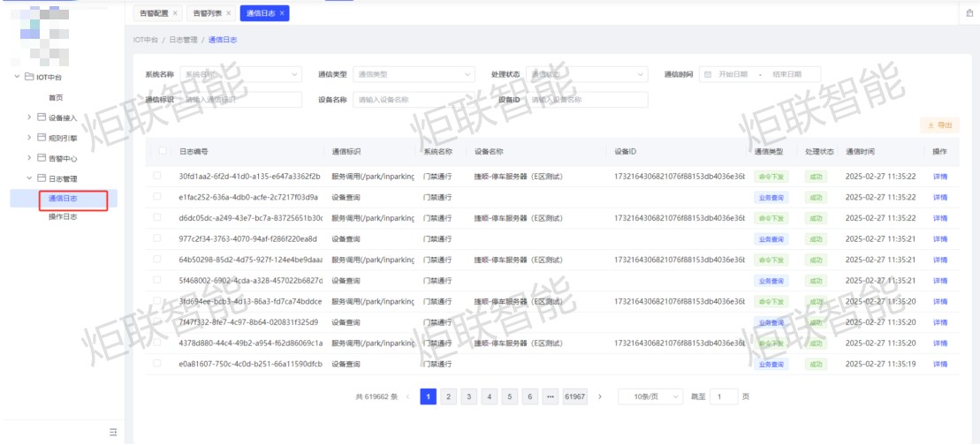Go to page 3 in pagination
The image size is (980, 445).
click(468, 396)
